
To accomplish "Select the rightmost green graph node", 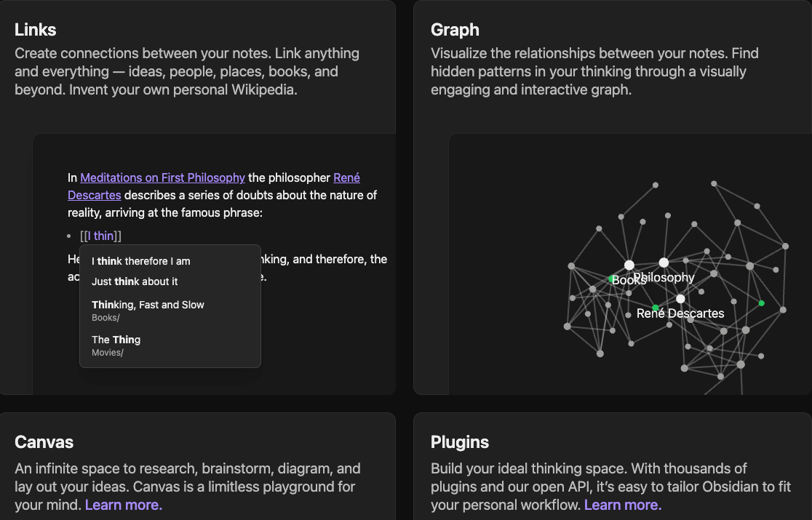I will tap(761, 303).
